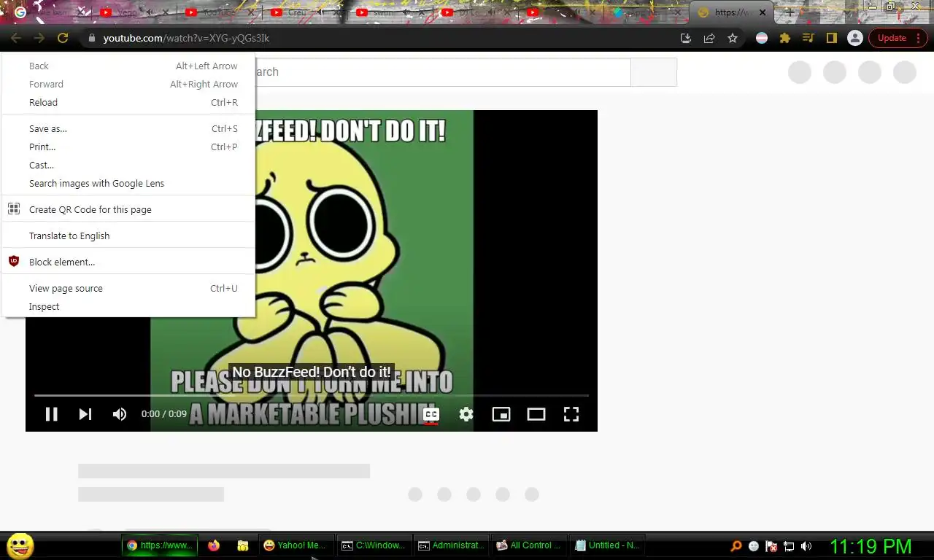Toggle the browser side panel
This screenshot has height=560, width=934.
pos(832,38)
